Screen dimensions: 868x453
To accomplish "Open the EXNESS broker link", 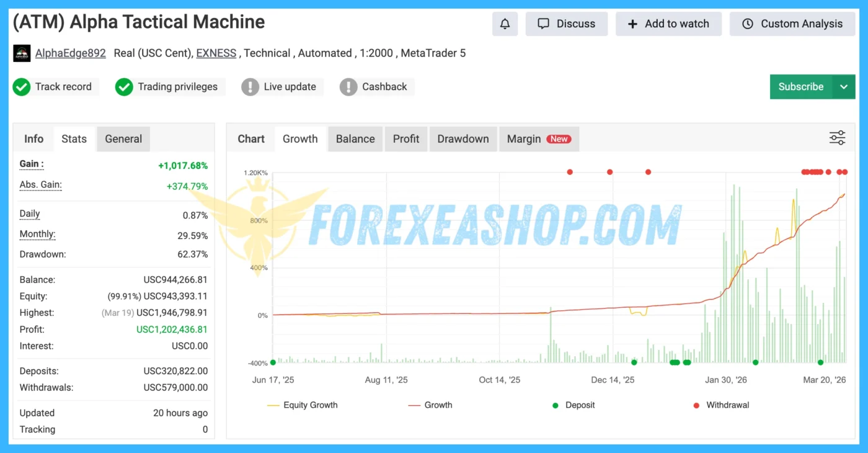I will 216,53.
